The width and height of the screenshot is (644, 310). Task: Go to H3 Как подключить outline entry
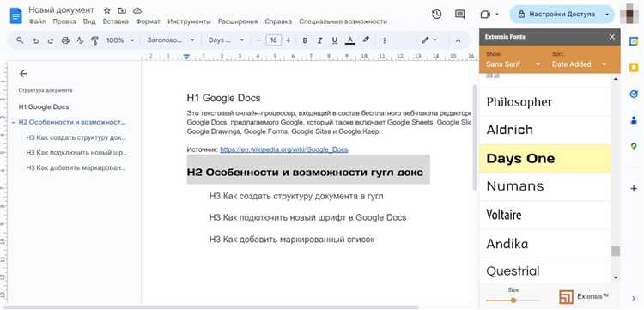pyautogui.click(x=76, y=152)
